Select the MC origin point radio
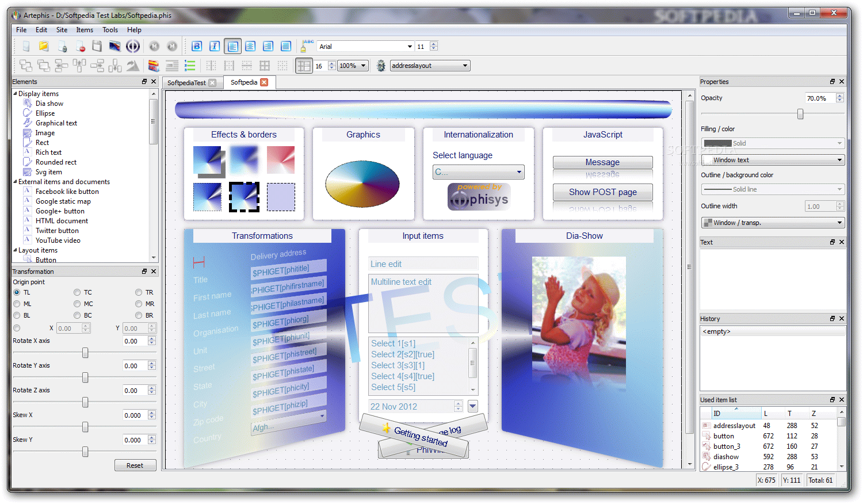The width and height of the screenshot is (863, 504). click(x=77, y=304)
